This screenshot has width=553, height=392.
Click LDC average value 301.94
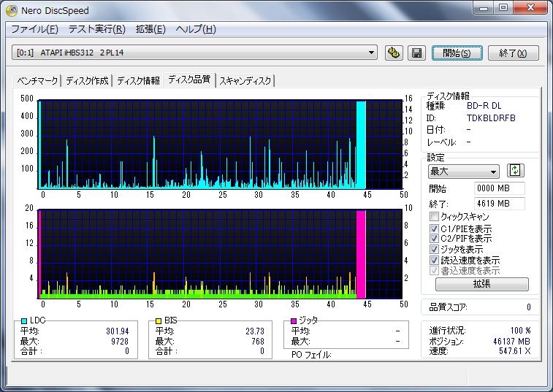tap(118, 331)
